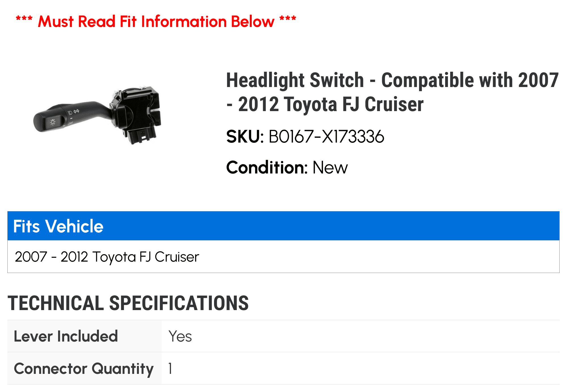Click the 2007 - 2012 Toyota FJ Cruiser row
The width and height of the screenshot is (567, 392).
point(283,257)
